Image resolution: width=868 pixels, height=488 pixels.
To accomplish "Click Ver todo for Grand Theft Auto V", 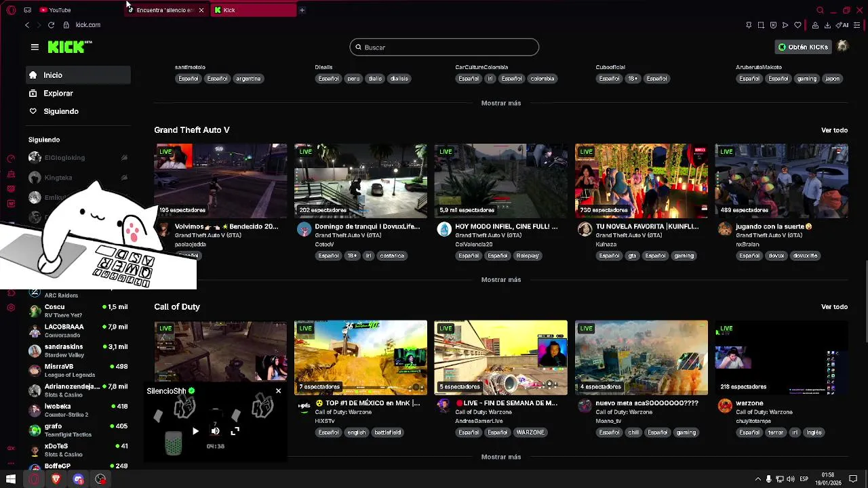I will [834, 130].
